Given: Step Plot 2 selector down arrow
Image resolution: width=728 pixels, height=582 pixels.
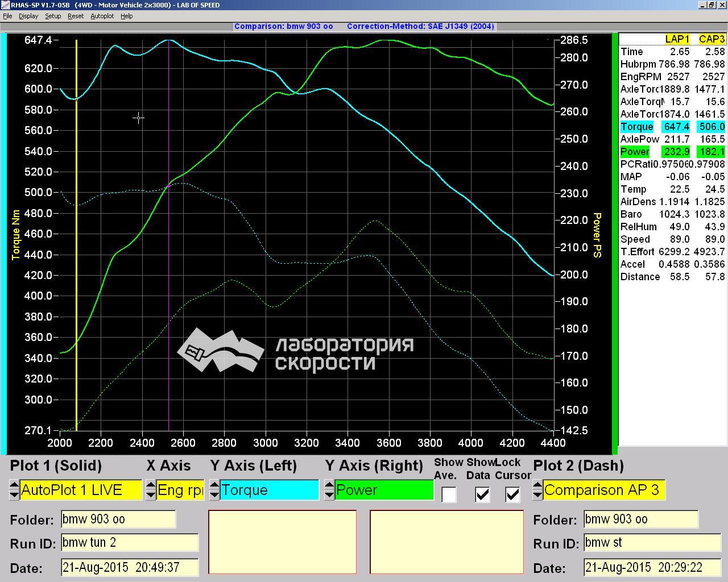Looking at the screenshot, I should (537, 495).
